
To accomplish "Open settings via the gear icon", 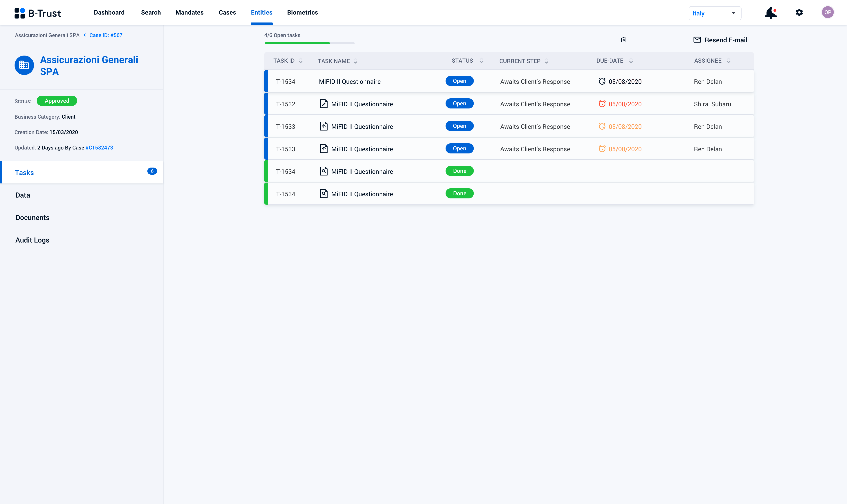I will 799,13.
